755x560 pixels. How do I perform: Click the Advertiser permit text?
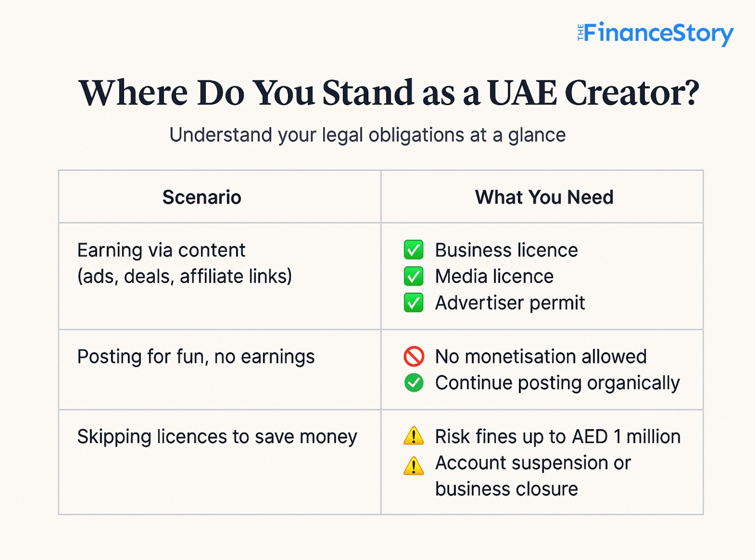pyautogui.click(x=510, y=303)
